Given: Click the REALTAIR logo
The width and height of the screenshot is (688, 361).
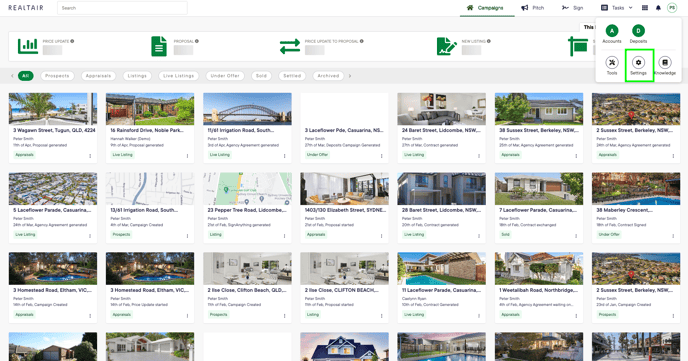Looking at the screenshot, I should coord(26,8).
